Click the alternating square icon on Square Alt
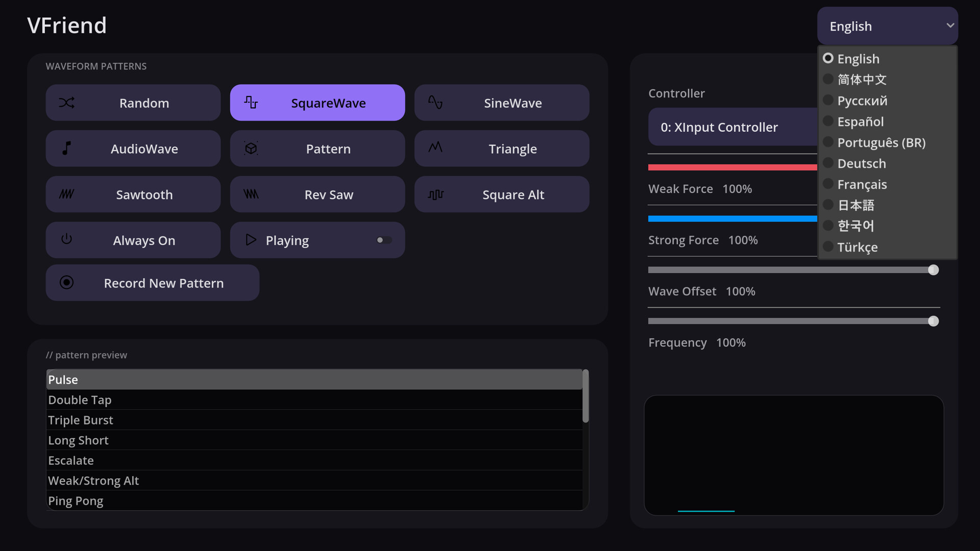Screen dimensions: 980x551 435,195
